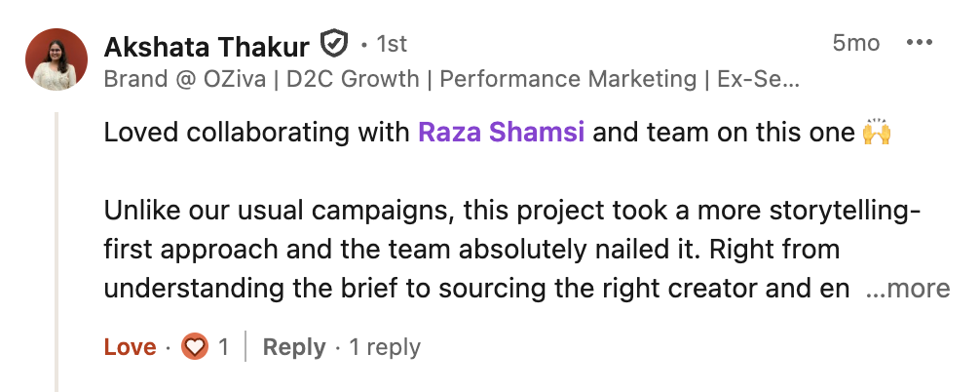Click the line starting "understanding the brief"

click(476, 289)
